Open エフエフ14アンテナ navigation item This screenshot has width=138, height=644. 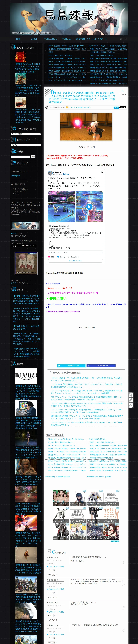click(83, 39)
